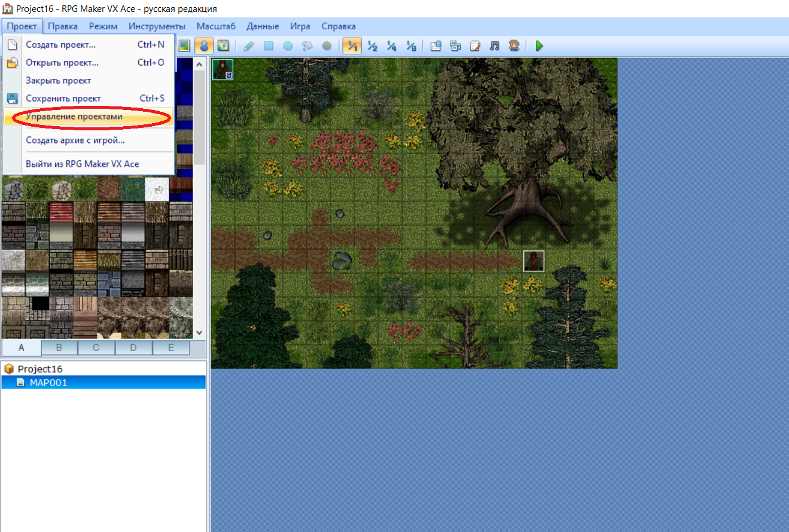Screen dimensions: 789x532
Task: Select the Ellipse drawing tool
Action: (x=288, y=45)
